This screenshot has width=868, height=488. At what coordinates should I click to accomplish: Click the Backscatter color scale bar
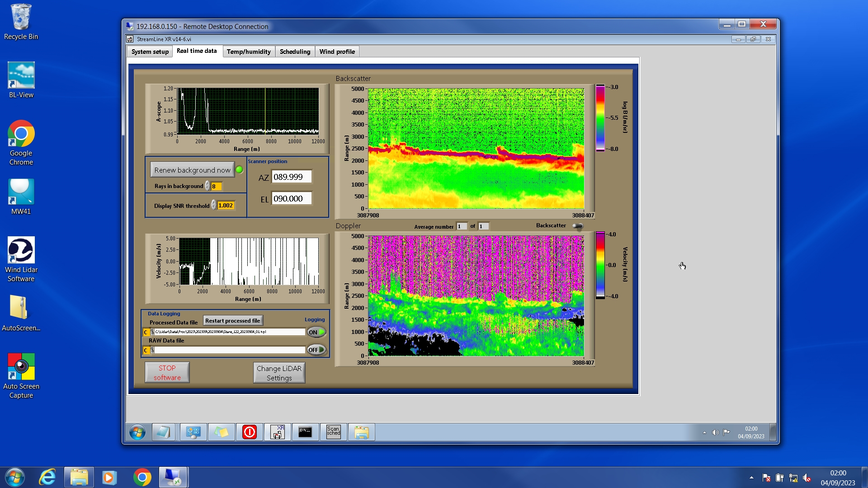click(x=600, y=118)
